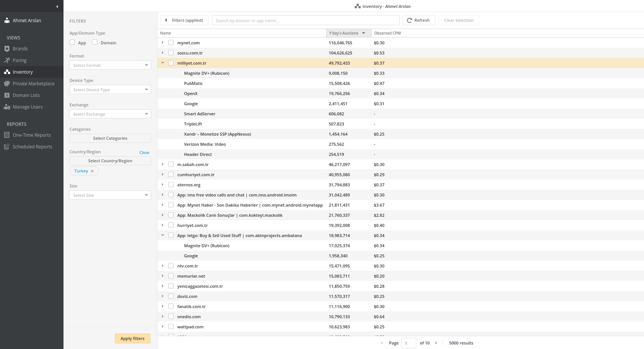This screenshot has width=644, height=349.
Task: Open the Select Format dropdown
Action: (x=110, y=65)
